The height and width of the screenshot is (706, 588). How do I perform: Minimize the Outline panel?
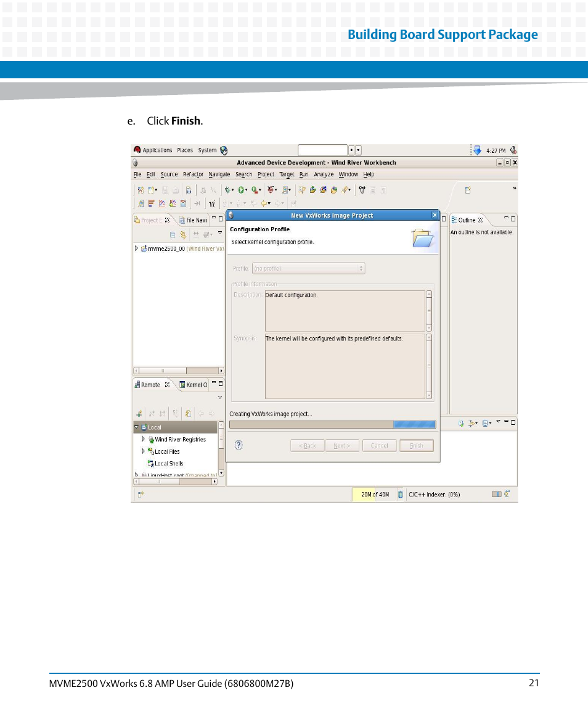tap(506, 219)
